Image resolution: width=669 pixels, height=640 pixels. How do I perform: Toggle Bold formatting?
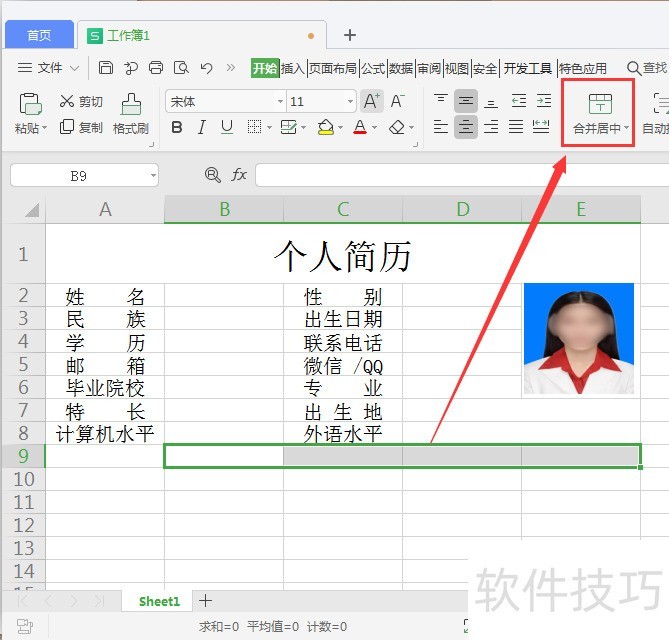[x=177, y=127]
